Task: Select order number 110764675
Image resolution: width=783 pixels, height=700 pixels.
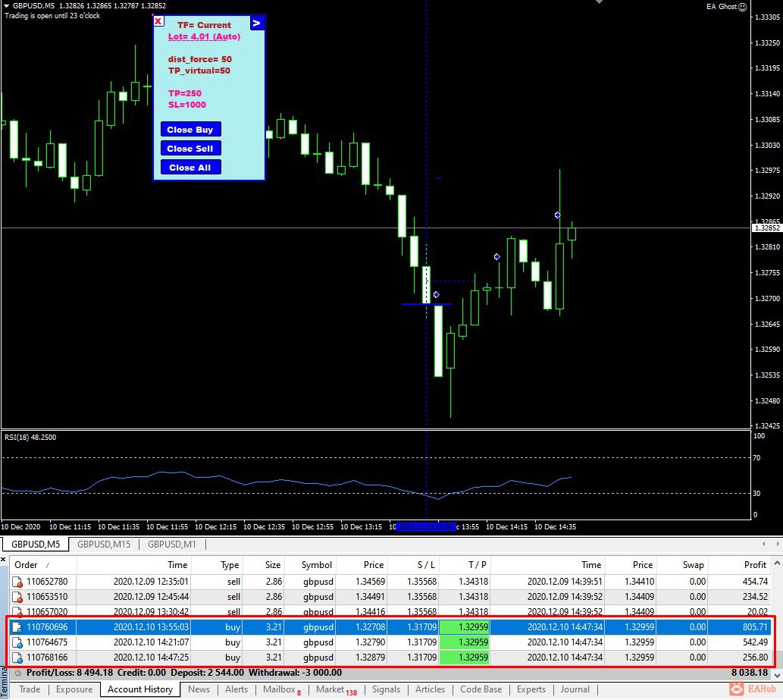Action: 48,642
